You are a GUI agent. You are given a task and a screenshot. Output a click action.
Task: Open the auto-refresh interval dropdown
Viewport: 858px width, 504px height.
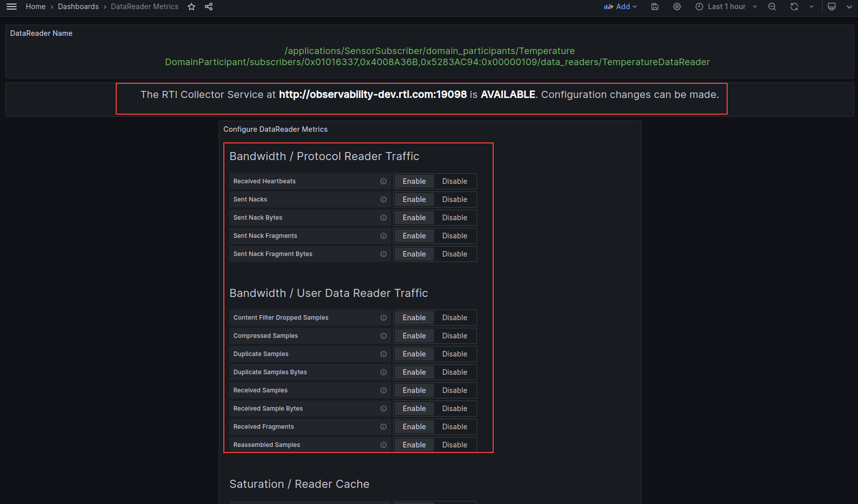click(812, 7)
